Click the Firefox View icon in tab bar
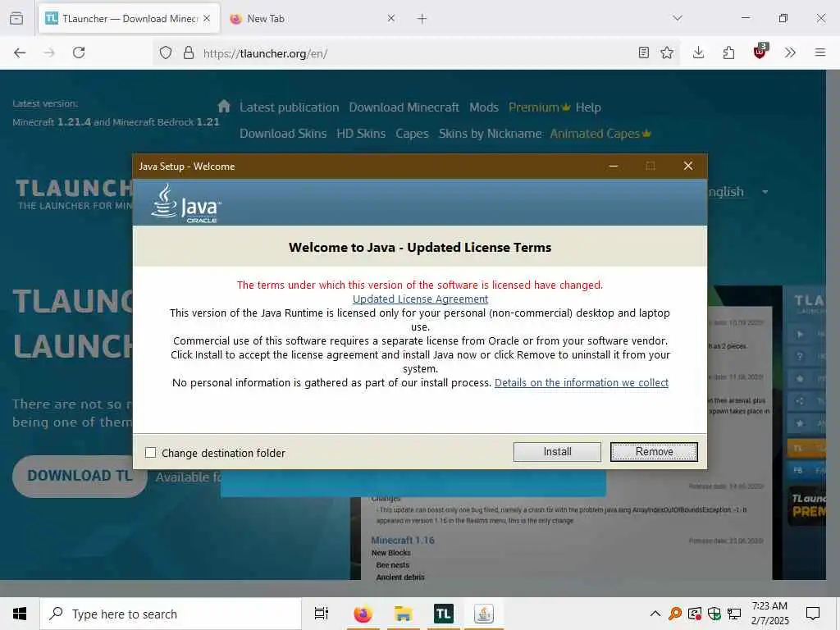840x630 pixels. (x=16, y=19)
